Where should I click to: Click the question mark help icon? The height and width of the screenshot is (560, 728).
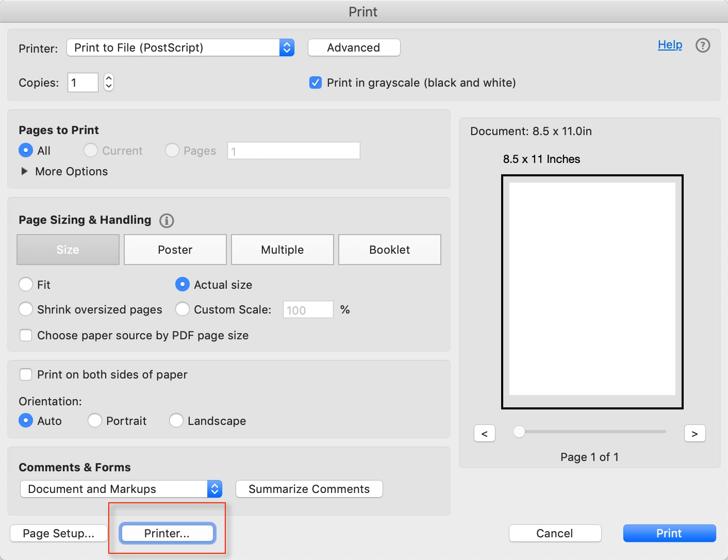point(703,45)
